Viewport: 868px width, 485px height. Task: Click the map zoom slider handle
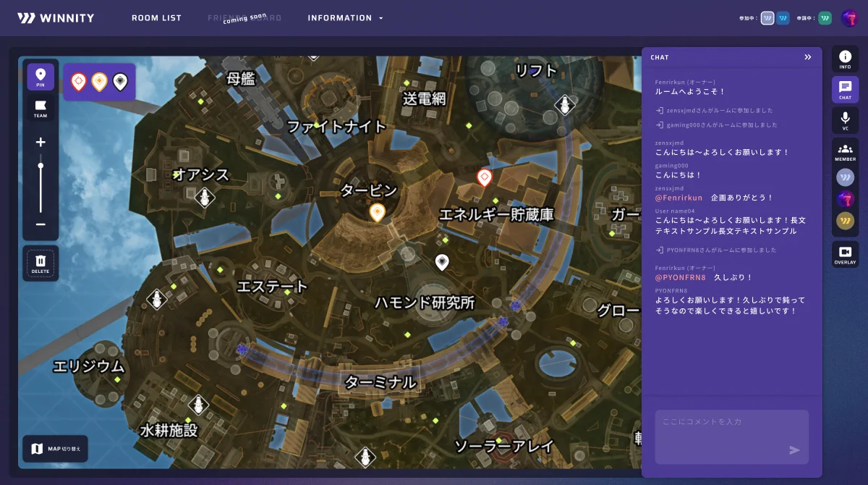[41, 166]
